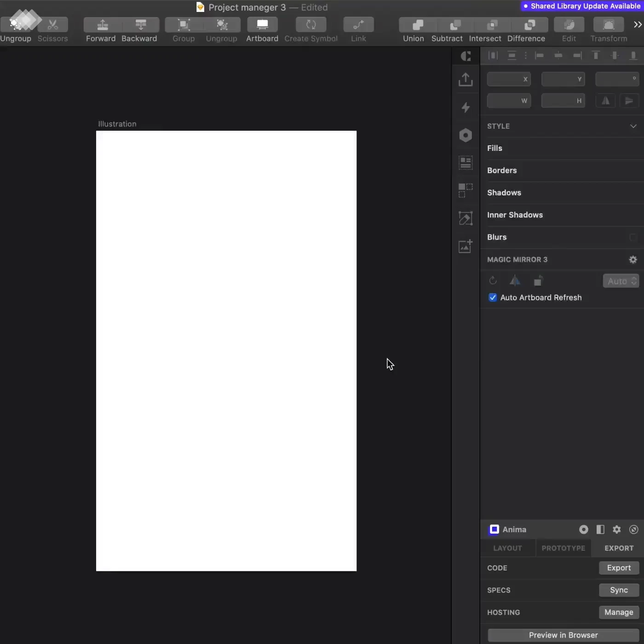Screen dimensions: 644x644
Task: Click the Subtract boolean operation icon
Action: click(454, 25)
